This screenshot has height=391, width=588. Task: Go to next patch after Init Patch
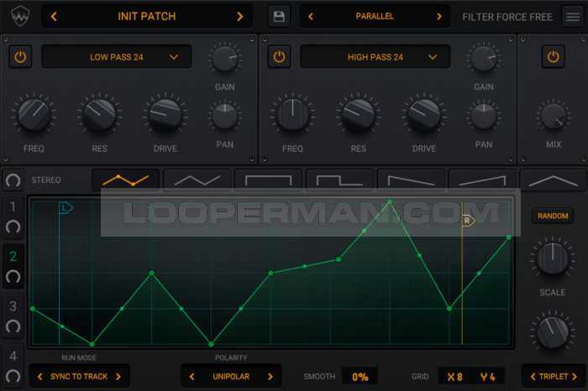coord(240,16)
